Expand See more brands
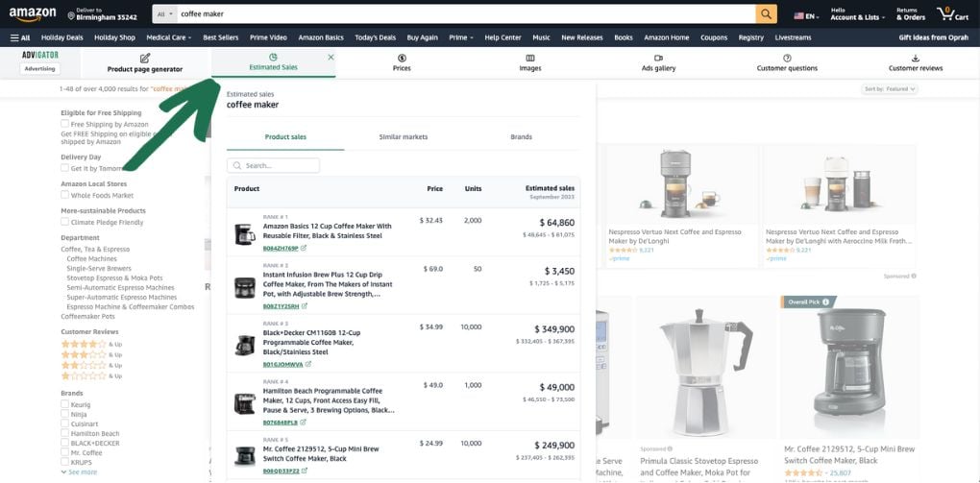Screen dimensions: 980x483 pos(80,472)
